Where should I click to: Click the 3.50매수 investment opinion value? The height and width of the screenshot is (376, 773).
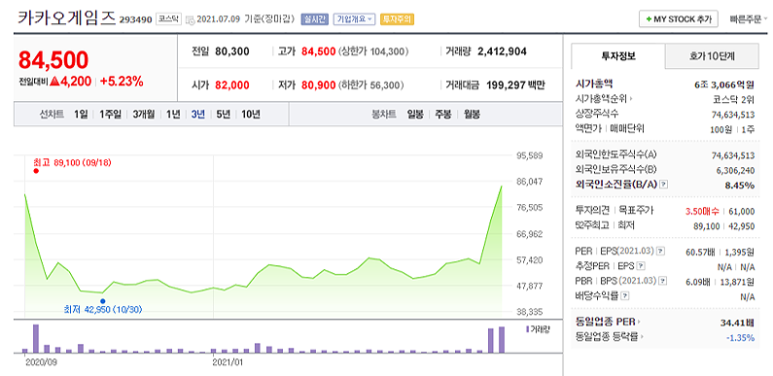[x=702, y=211]
